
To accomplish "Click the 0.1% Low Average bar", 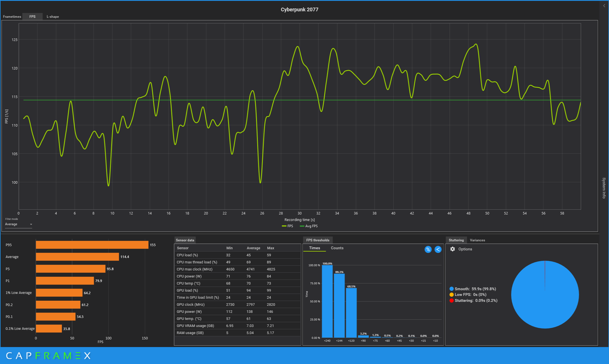I will [49, 329].
